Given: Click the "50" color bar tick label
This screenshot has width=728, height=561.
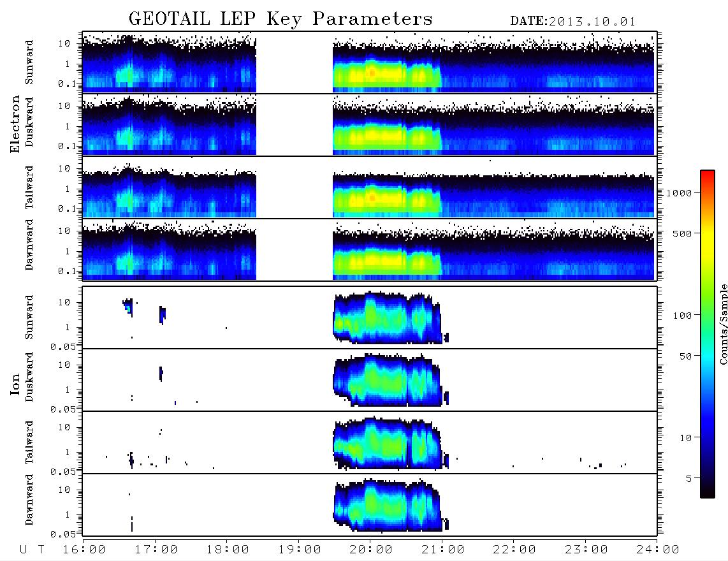Looking at the screenshot, I should [x=685, y=356].
